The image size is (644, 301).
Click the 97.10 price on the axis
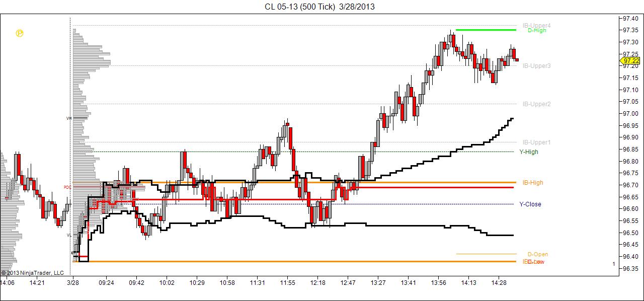630,90
